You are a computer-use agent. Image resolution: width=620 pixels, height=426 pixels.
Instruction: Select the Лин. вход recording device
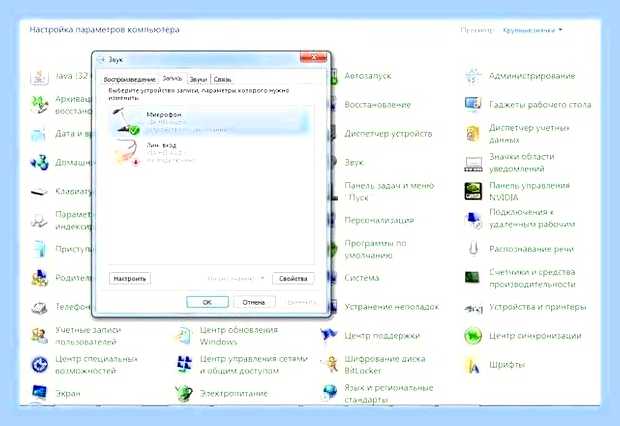pyautogui.click(x=210, y=152)
